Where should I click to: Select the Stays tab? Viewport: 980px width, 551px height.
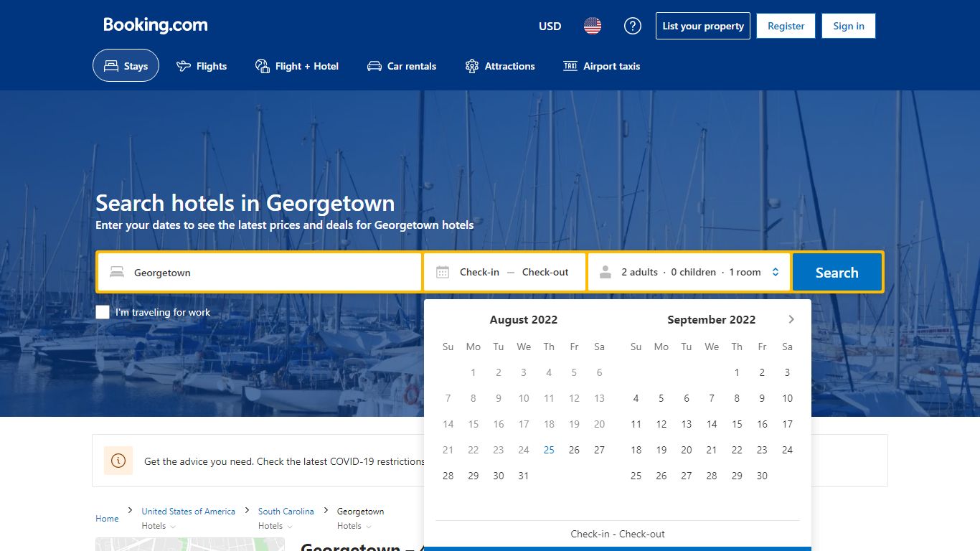tap(126, 66)
